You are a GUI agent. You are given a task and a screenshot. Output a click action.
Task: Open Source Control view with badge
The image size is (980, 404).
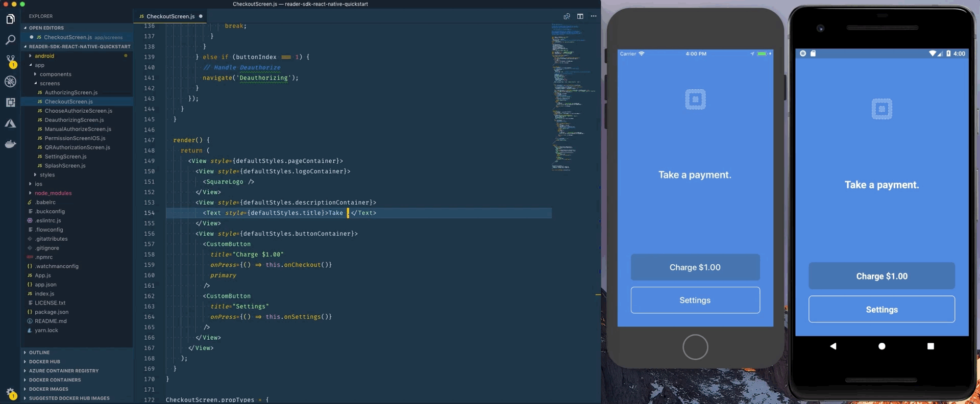(x=10, y=61)
